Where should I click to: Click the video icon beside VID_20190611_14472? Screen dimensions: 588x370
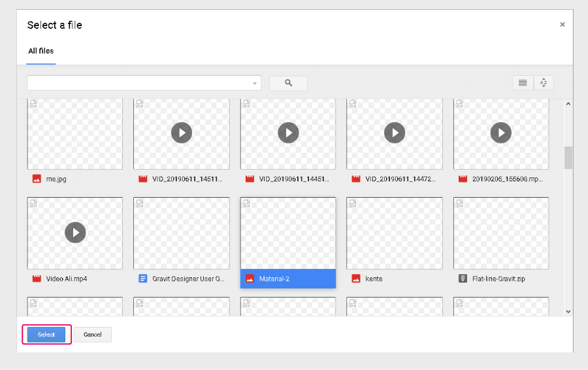356,179
